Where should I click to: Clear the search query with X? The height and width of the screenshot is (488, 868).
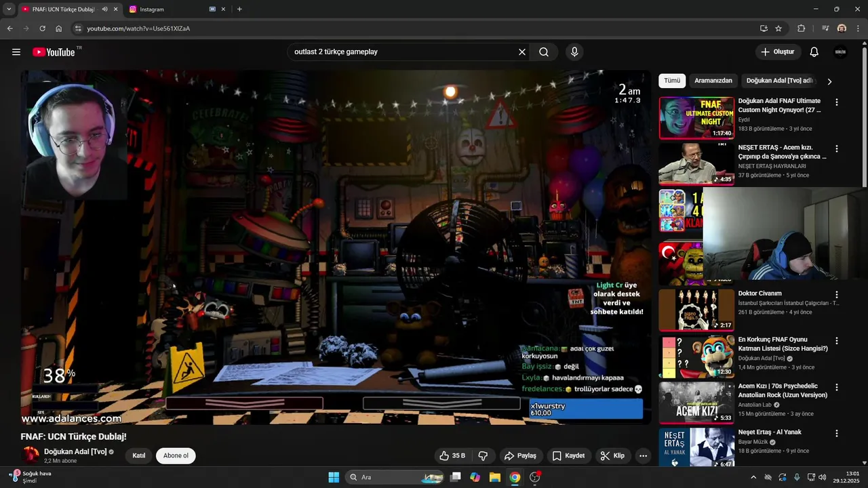click(522, 52)
